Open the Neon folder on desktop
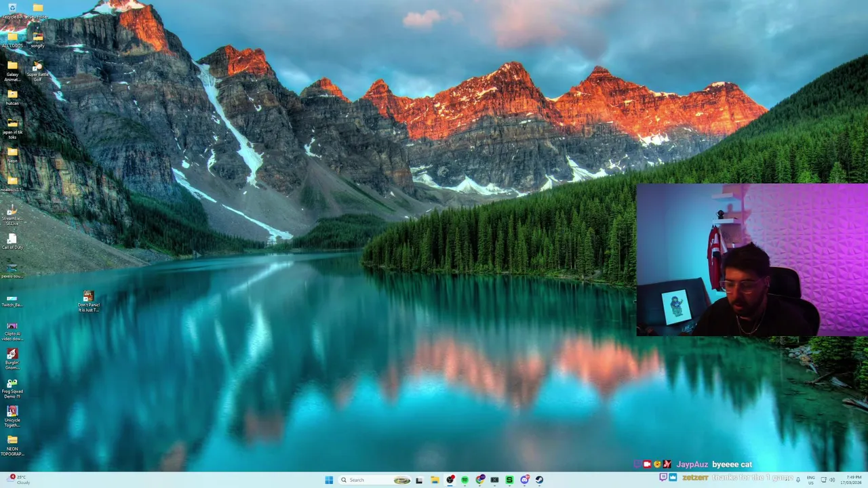 point(12,155)
